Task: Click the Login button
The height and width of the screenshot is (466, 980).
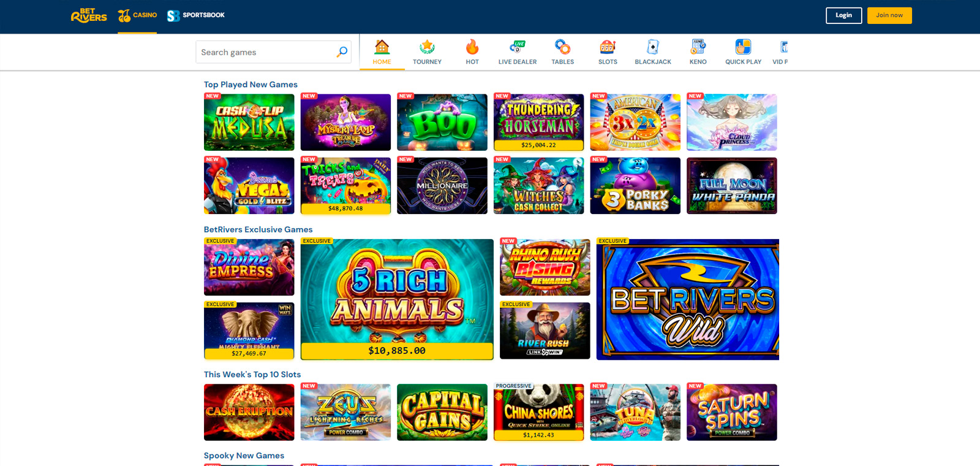Action: coord(843,15)
